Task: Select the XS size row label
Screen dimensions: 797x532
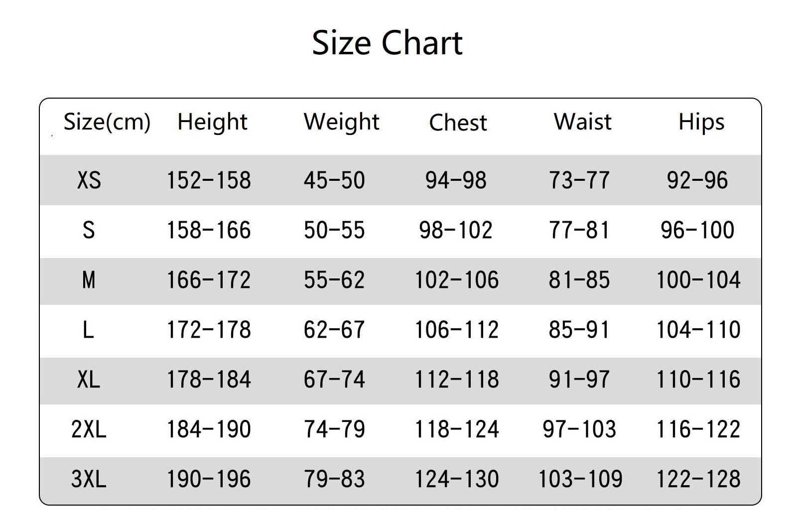Action: [89, 180]
